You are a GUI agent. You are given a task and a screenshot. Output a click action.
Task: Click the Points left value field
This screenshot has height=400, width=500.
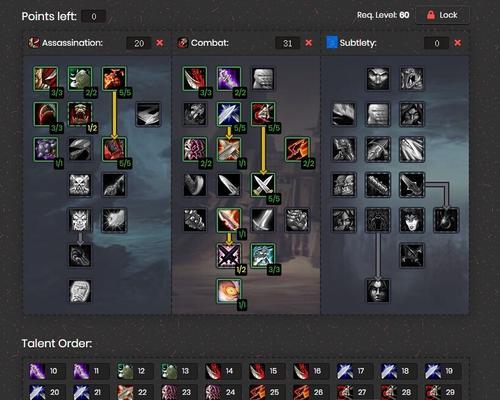pyautogui.click(x=94, y=16)
